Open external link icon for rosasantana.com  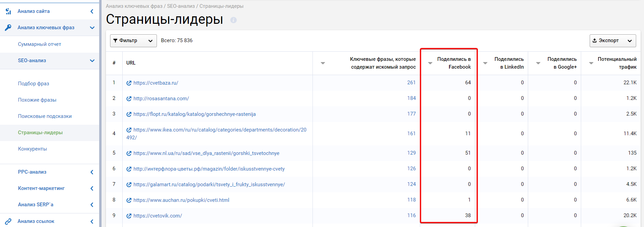(129, 99)
